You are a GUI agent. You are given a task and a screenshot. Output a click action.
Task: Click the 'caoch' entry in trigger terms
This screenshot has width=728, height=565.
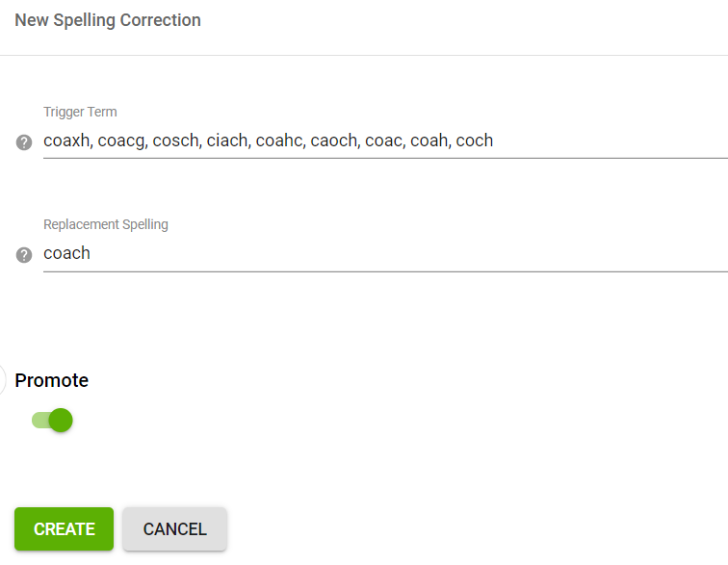point(334,141)
